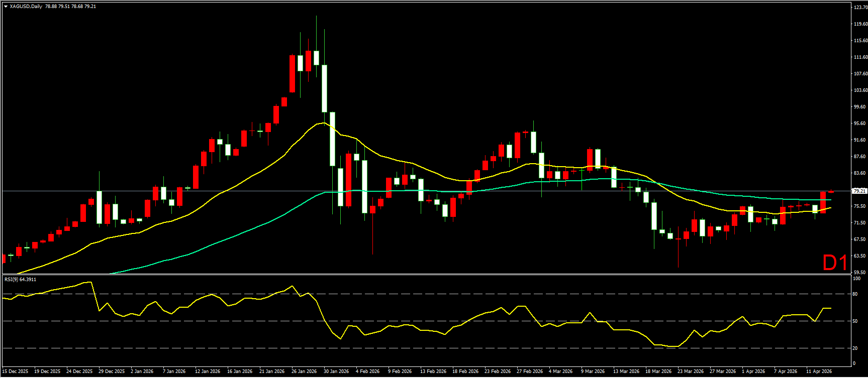Click the 103.60 price scale label
The width and height of the screenshot is (868, 378).
(860, 90)
